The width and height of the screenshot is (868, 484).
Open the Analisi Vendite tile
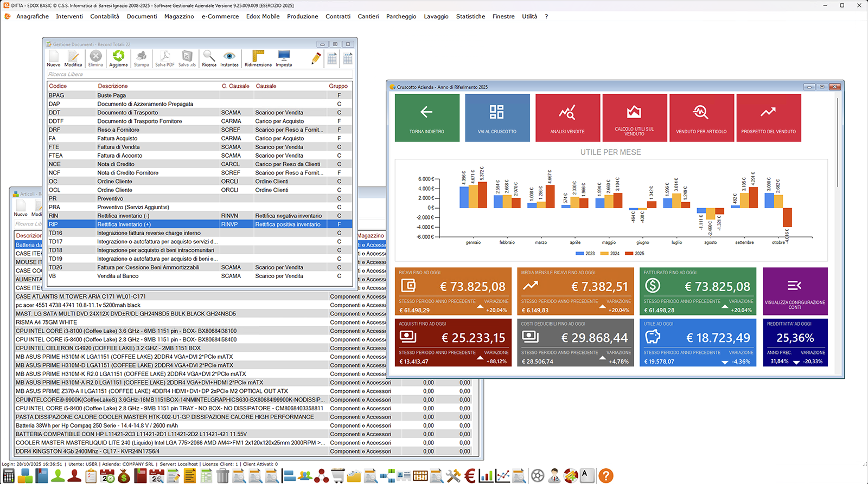coord(567,118)
